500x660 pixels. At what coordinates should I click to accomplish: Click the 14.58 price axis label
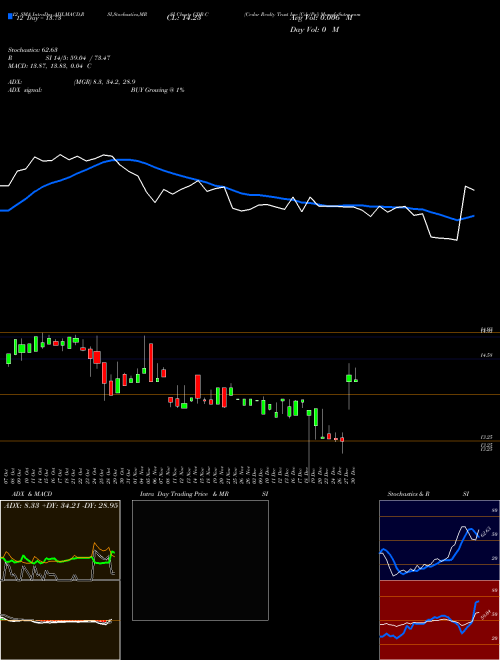[487, 356]
